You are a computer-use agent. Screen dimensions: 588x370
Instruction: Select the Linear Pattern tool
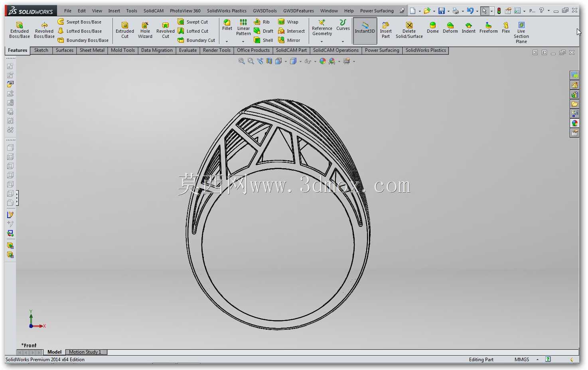(x=243, y=27)
